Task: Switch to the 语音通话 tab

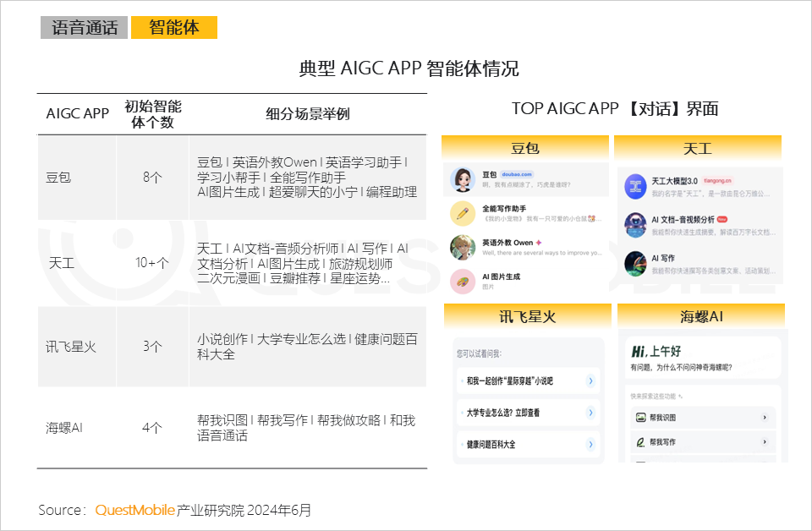Action: [x=84, y=27]
